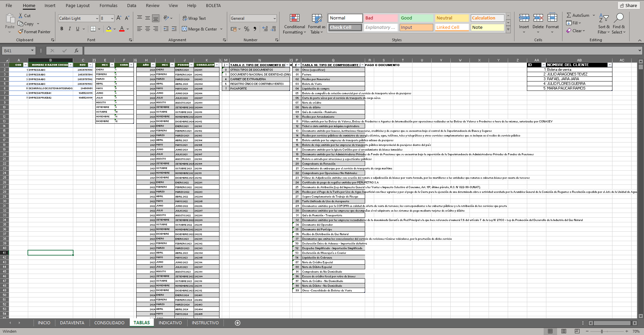This screenshot has height=335, width=644.
Task: Apply the Good cell style
Action: (x=416, y=18)
